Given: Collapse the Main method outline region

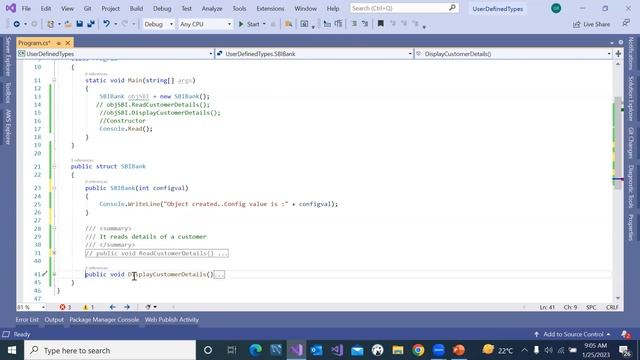Looking at the screenshot, I should point(54,80).
